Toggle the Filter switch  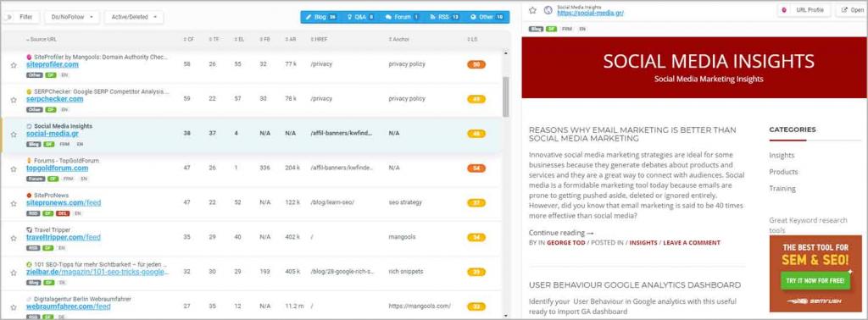[x=7, y=17]
